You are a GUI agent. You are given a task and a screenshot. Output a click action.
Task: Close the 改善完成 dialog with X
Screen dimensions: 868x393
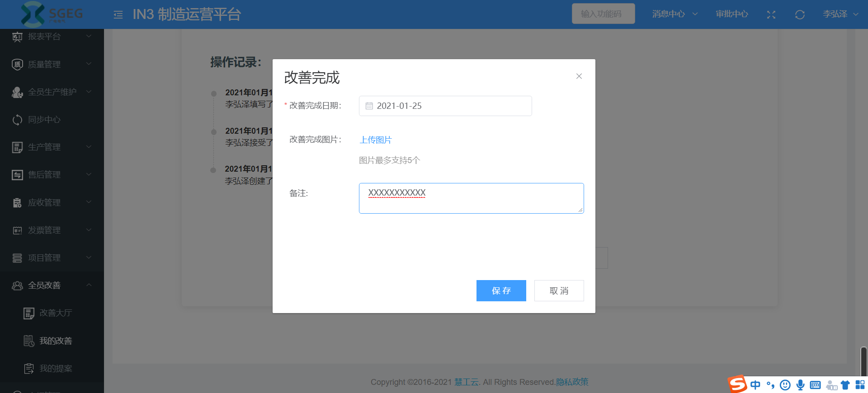coord(579,76)
